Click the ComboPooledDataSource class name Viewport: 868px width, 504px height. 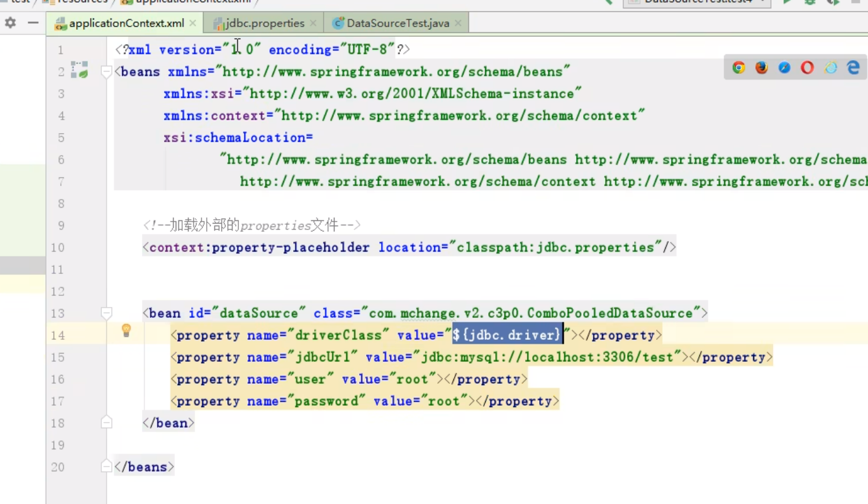[x=610, y=313]
